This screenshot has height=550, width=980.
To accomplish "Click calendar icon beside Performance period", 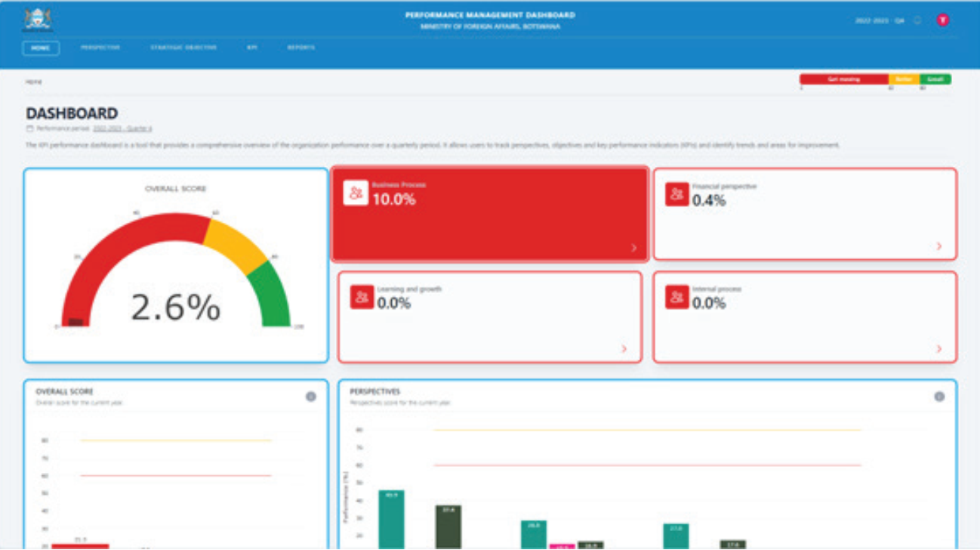I will pyautogui.click(x=29, y=128).
